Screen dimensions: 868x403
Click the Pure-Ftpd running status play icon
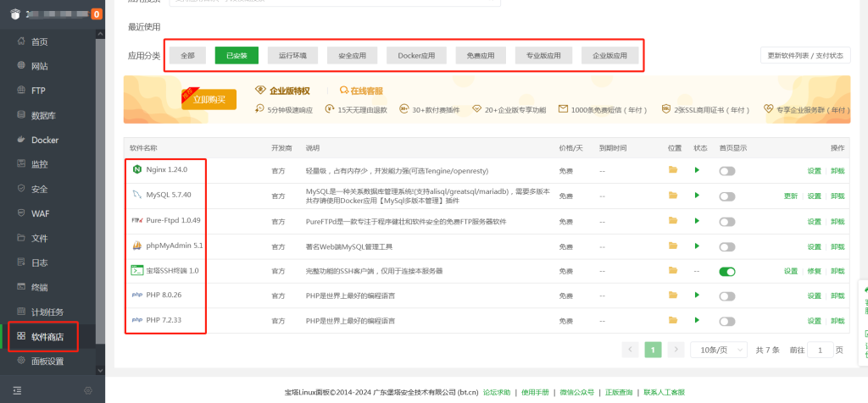point(697,220)
